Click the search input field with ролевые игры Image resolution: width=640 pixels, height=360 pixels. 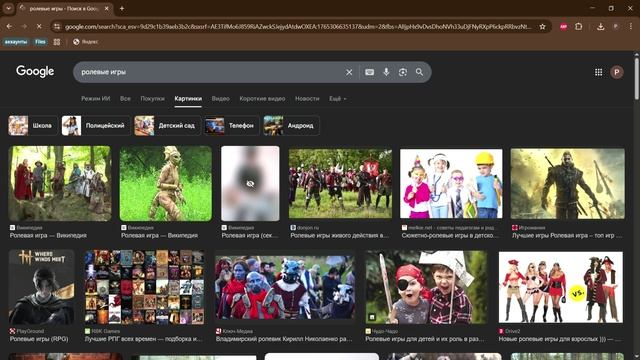tap(208, 72)
